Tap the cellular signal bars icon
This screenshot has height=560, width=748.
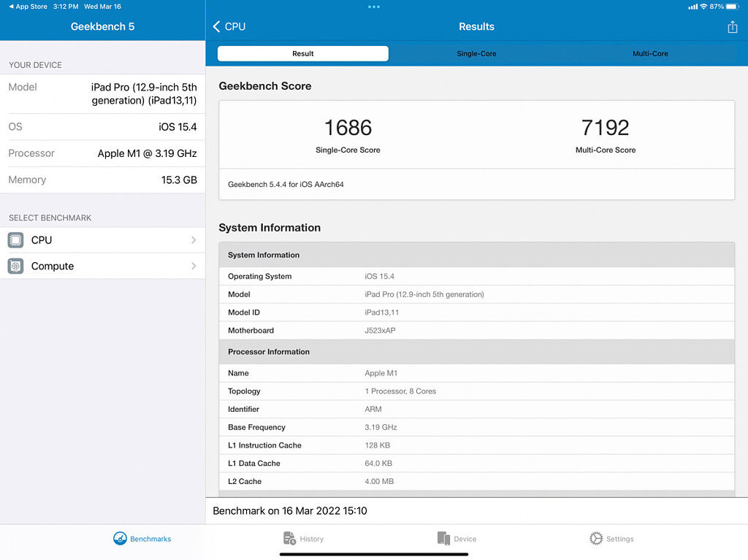tap(692, 7)
